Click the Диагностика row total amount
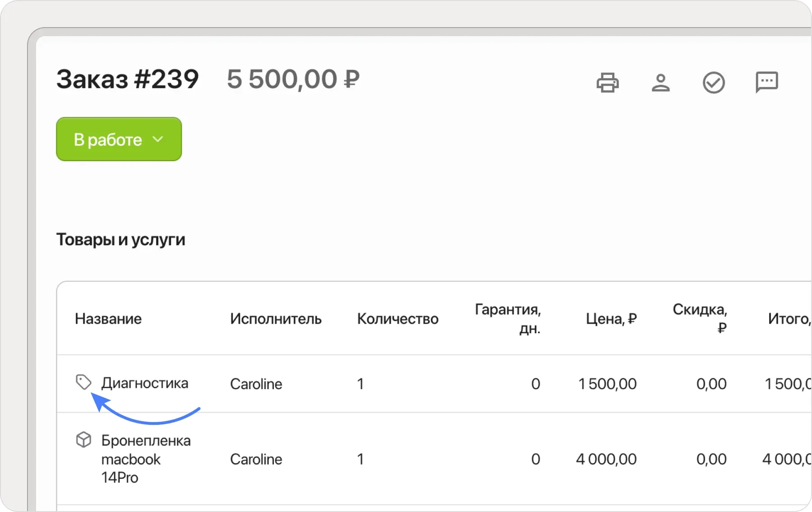Image resolution: width=812 pixels, height=512 pixels. coord(788,384)
